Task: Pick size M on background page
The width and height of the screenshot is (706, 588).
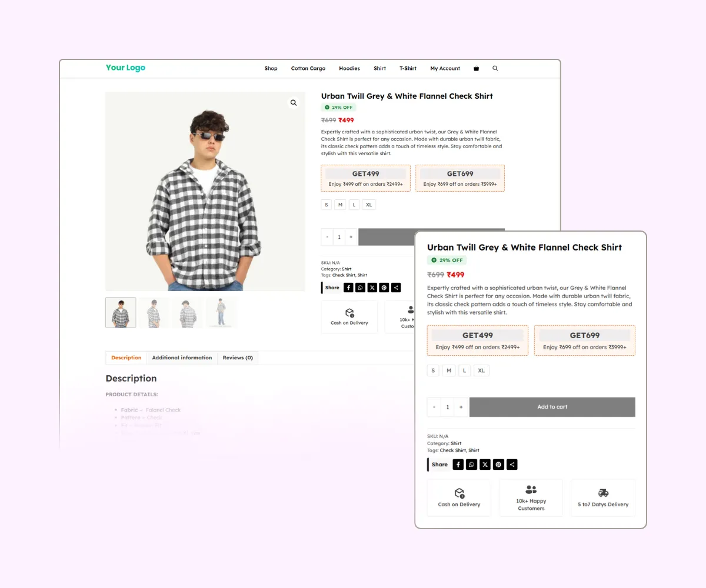Action: pyautogui.click(x=341, y=205)
